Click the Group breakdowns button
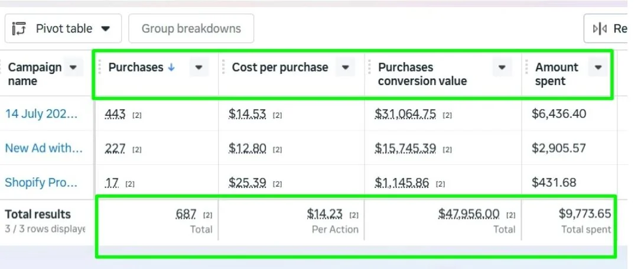Image resolution: width=644 pixels, height=269 pixels. [191, 28]
